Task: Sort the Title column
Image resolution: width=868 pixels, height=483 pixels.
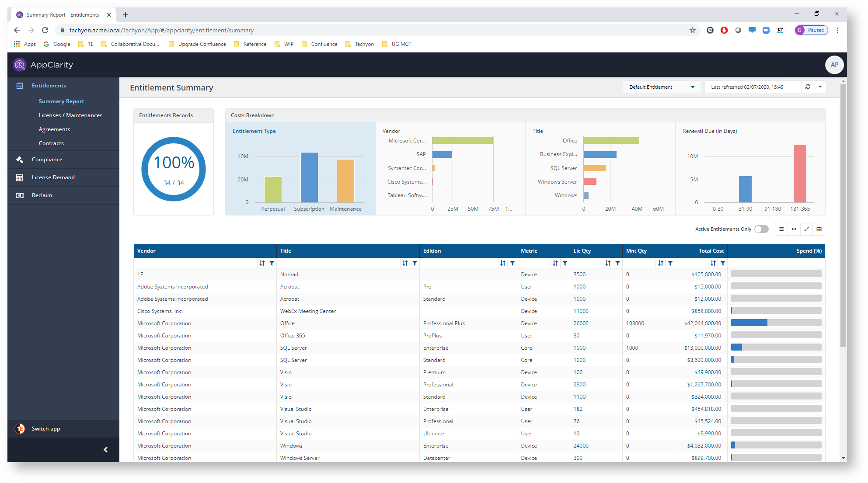Action: point(405,263)
